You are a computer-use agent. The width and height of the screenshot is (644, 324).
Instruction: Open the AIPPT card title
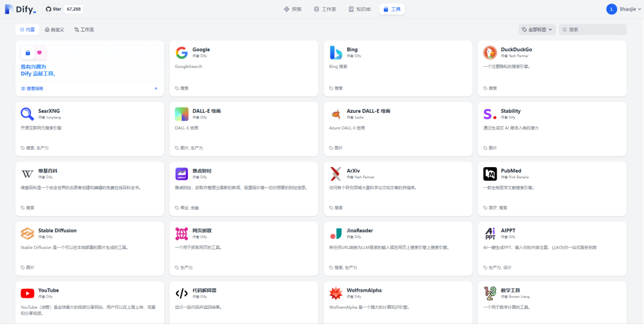[508, 231]
